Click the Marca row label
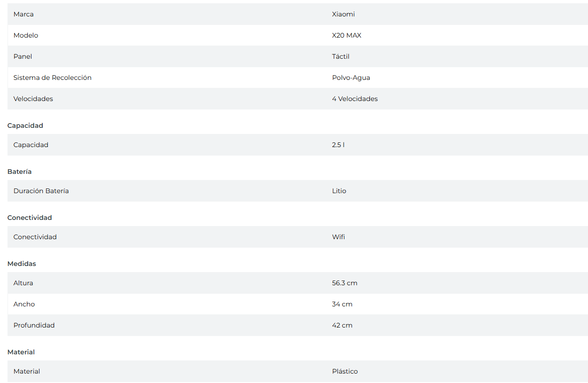 coord(24,14)
